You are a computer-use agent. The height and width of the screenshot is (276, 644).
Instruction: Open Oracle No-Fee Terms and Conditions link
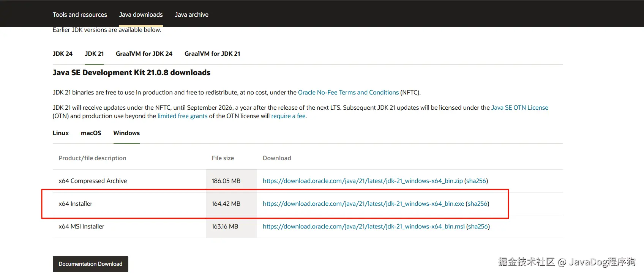(348, 92)
